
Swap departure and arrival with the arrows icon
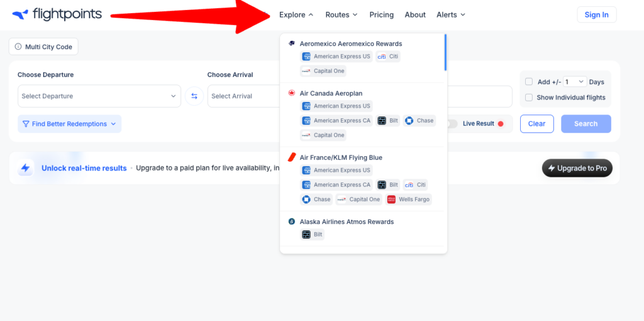tap(194, 96)
